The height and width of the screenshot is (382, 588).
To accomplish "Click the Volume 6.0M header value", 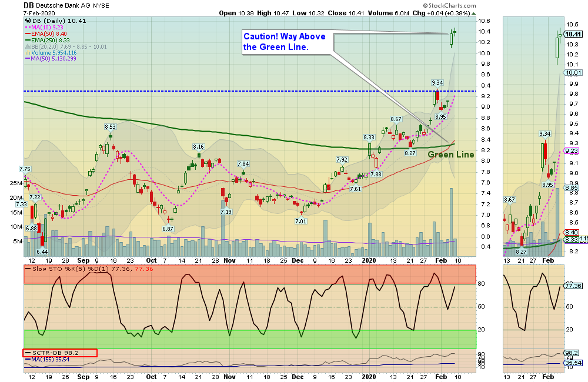I will 389,13.
